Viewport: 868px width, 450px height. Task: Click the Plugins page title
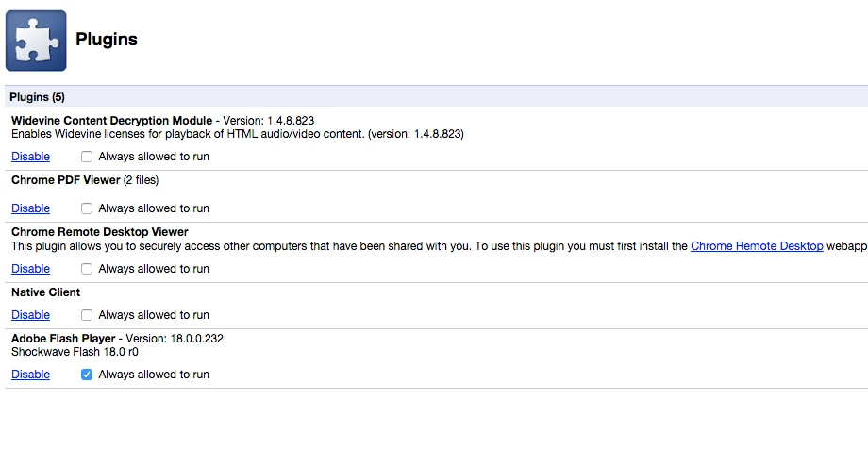coord(107,40)
